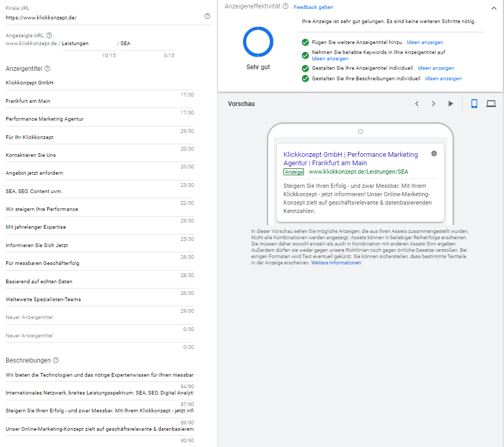
Task: Click the preview description text about Kennzahlen
Action: [x=358, y=198]
